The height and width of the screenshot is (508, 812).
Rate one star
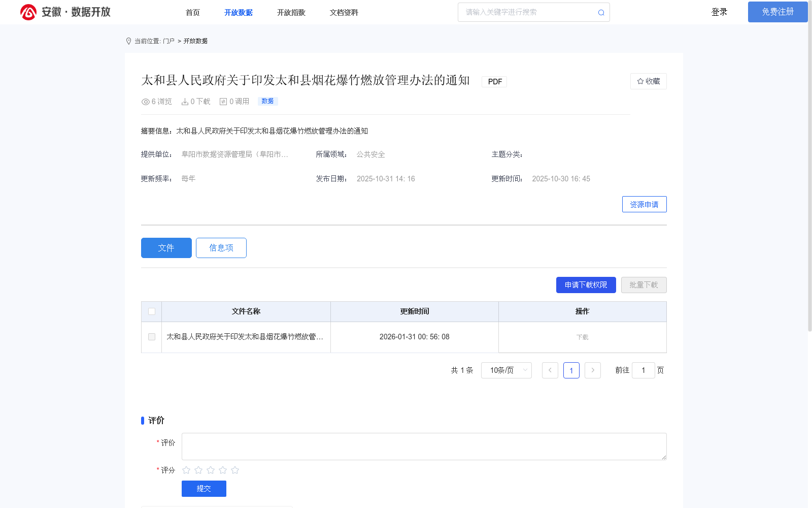click(186, 470)
